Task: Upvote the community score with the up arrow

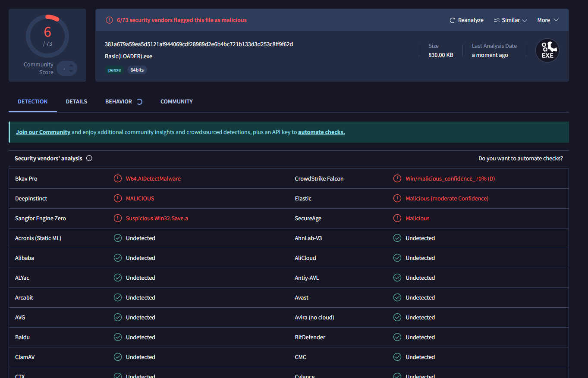Action: point(72,66)
